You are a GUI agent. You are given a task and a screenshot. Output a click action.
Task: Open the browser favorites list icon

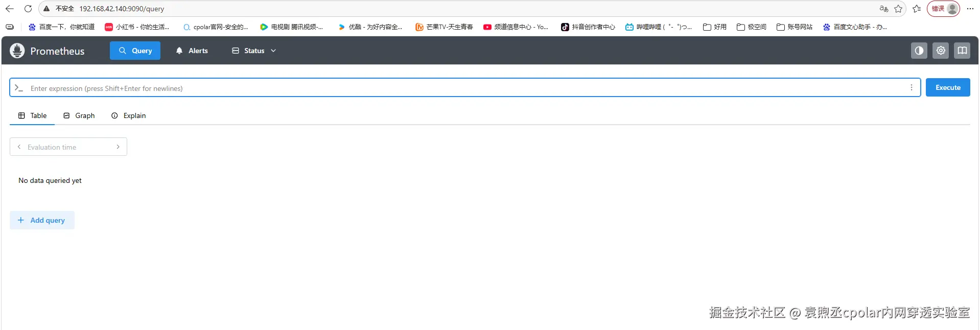pyautogui.click(x=917, y=9)
